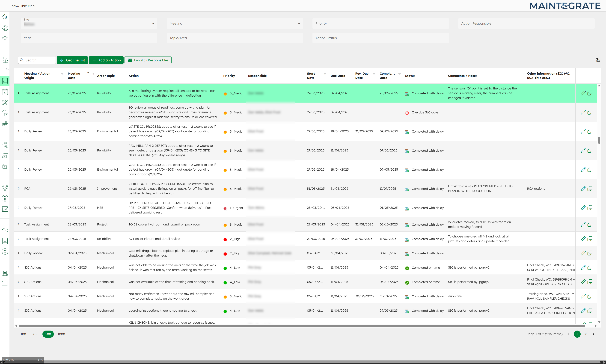Click the home icon in sidebar
This screenshot has height=364, width=606.
5,17
